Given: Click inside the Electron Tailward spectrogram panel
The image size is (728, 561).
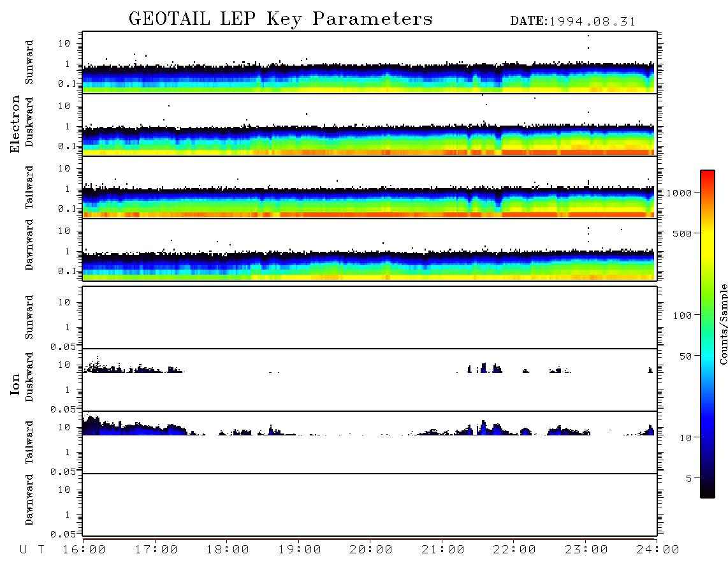Looking at the screenshot, I should coord(370,187).
